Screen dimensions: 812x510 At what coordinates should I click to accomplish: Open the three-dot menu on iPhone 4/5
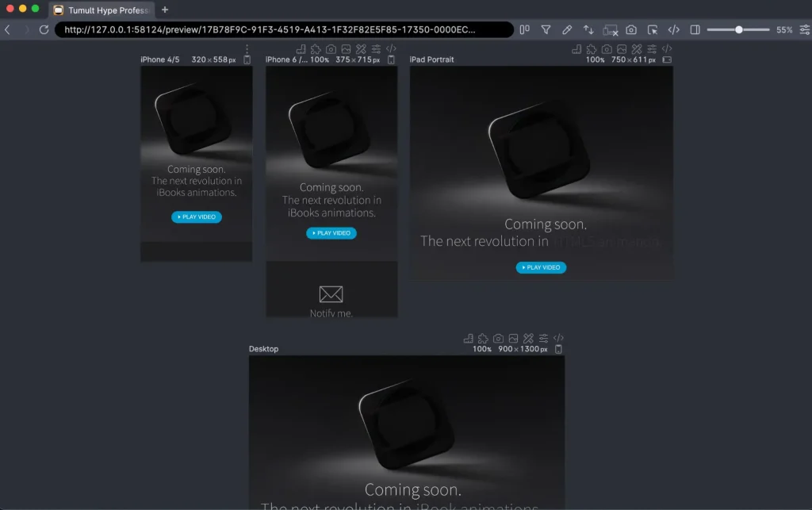(x=247, y=50)
